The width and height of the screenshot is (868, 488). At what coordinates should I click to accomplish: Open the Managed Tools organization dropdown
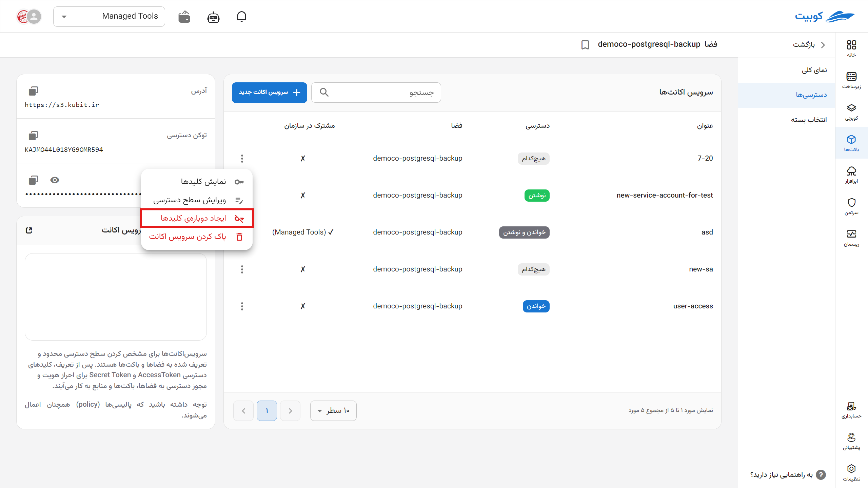[x=109, y=16]
